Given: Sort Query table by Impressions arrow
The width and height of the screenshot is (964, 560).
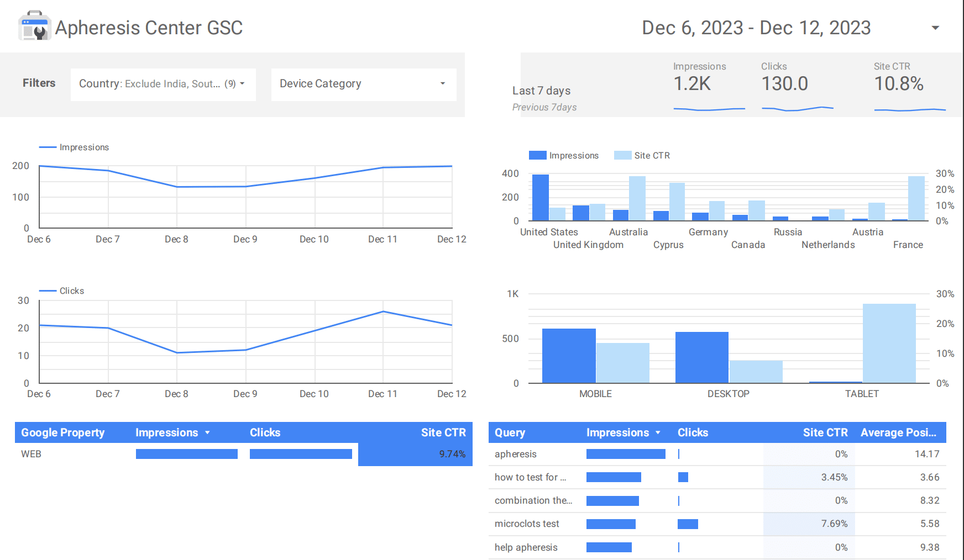Looking at the screenshot, I should coord(658,432).
